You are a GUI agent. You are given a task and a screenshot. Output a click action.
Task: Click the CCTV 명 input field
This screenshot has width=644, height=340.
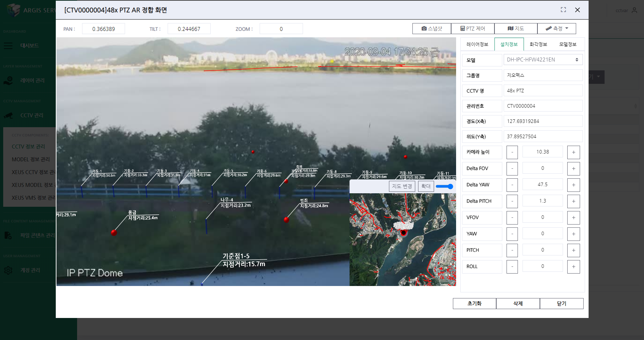[x=543, y=91]
